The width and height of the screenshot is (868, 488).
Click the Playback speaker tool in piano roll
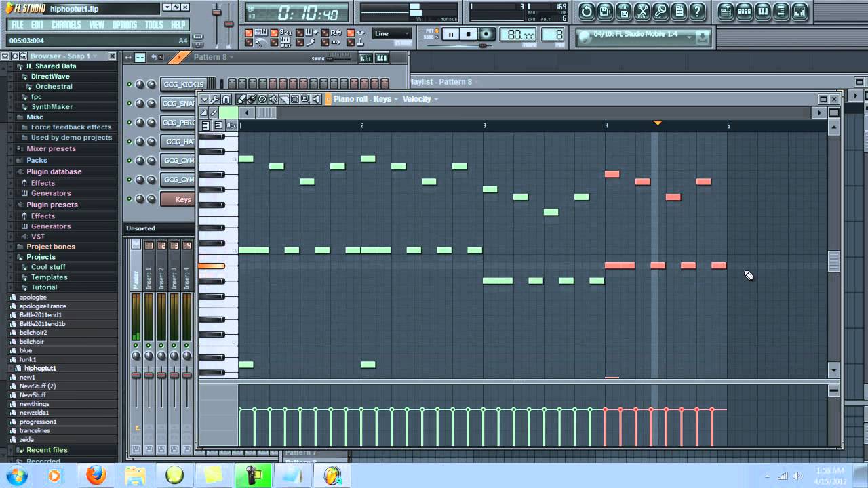[317, 99]
